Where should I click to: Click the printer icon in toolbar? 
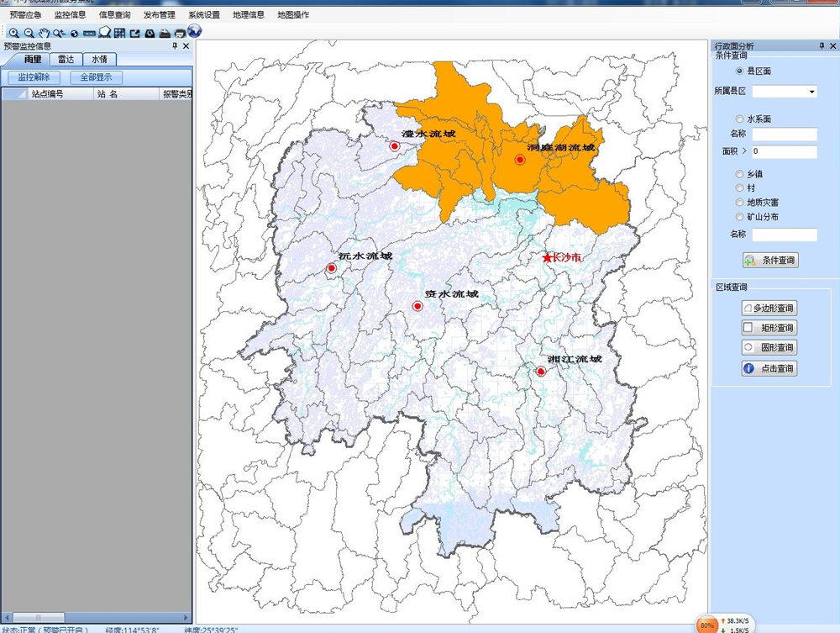tap(179, 33)
